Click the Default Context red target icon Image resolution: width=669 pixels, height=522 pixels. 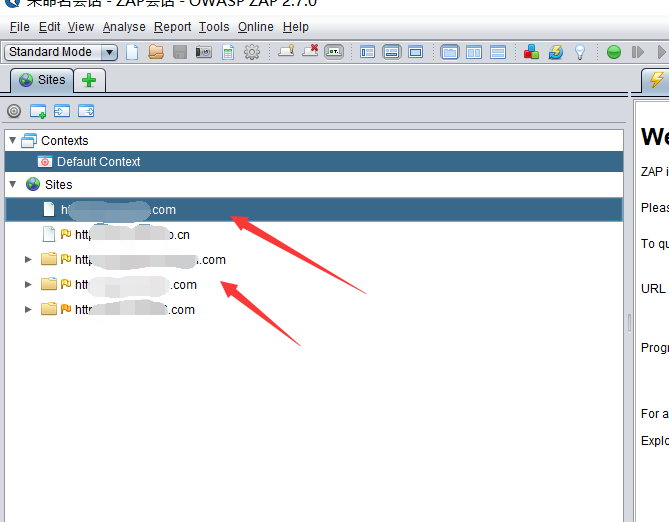coord(45,162)
